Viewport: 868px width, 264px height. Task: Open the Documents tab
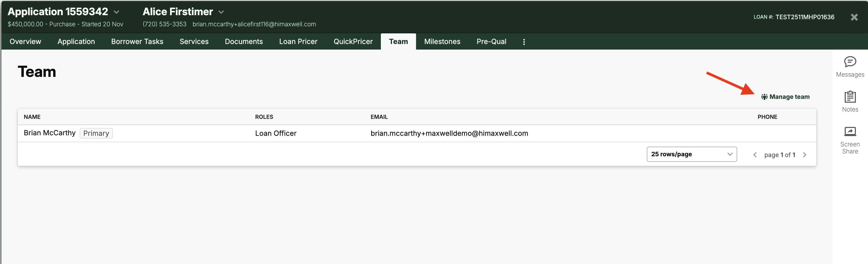[x=244, y=41]
